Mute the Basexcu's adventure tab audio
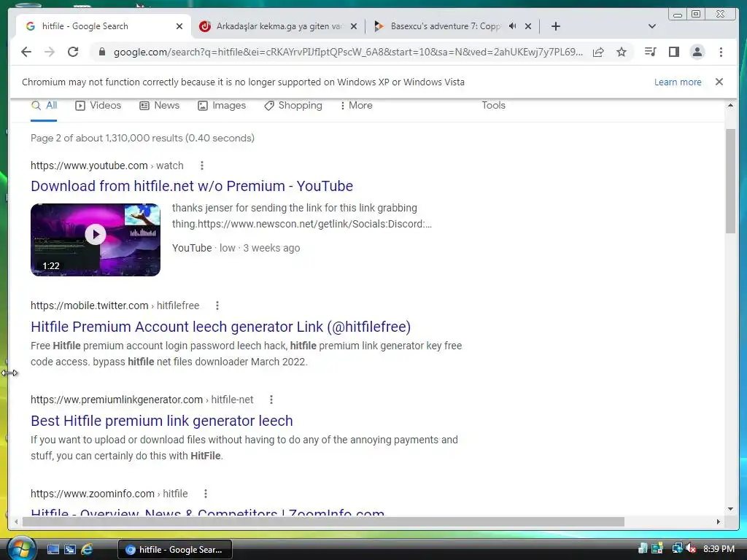Screen dimensions: 747x560 [x=513, y=26]
